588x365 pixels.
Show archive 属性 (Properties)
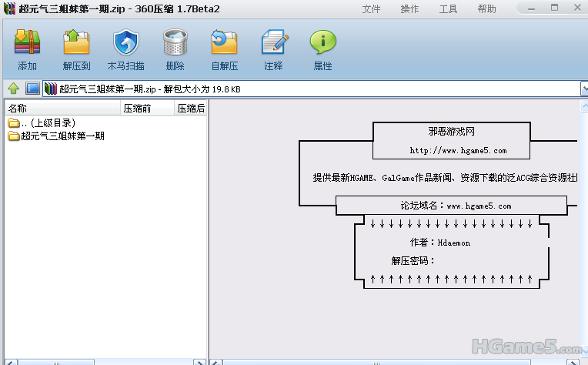[x=322, y=49]
